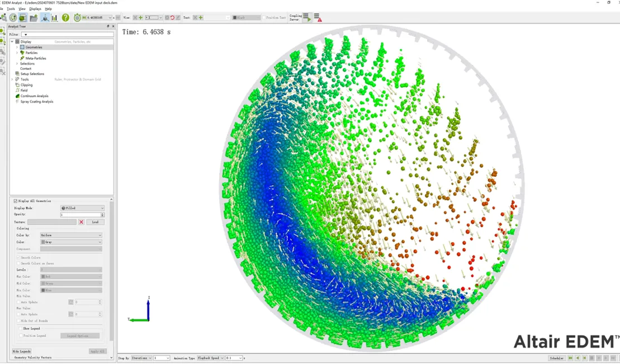Toggle the Position Text checkbox
620x364 pixels.
point(264,18)
